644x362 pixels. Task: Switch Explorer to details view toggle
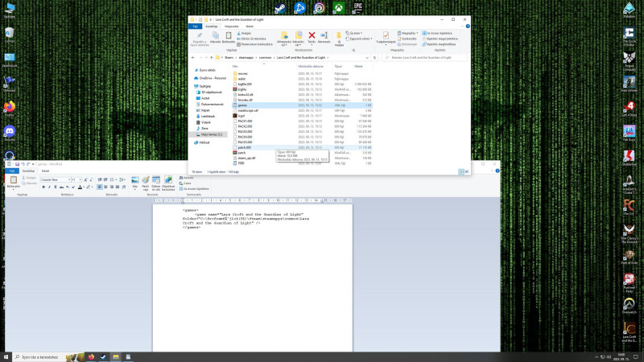tap(461, 172)
